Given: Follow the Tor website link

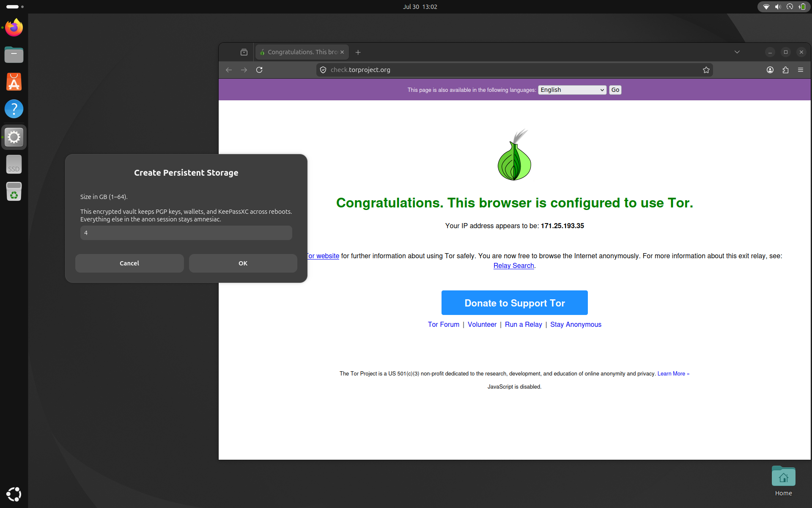Looking at the screenshot, I should 323,256.
